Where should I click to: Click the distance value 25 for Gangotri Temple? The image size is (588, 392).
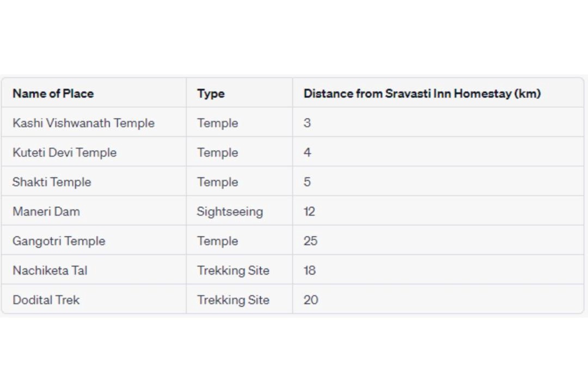point(310,241)
